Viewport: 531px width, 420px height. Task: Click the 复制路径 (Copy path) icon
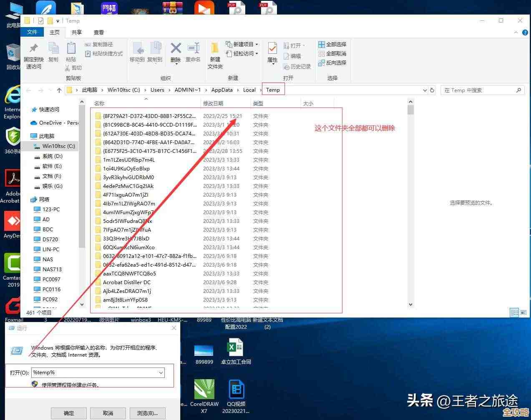(x=99, y=44)
